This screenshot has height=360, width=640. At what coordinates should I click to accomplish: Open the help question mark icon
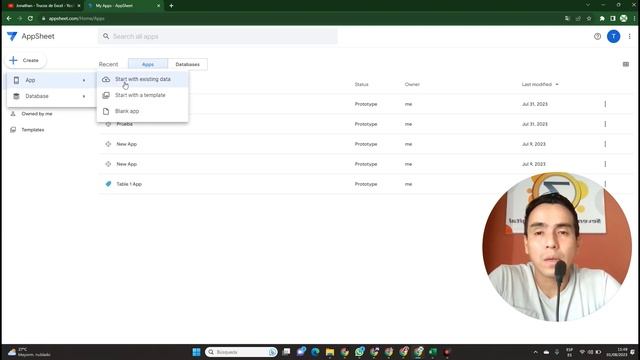597,36
